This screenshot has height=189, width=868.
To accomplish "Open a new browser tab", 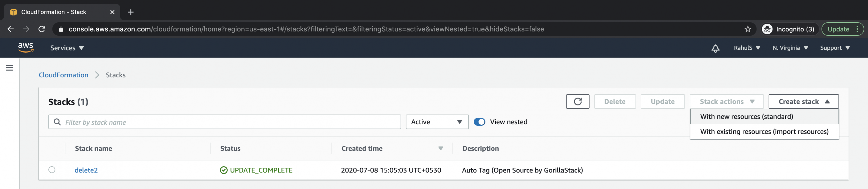I will pyautogui.click(x=131, y=12).
